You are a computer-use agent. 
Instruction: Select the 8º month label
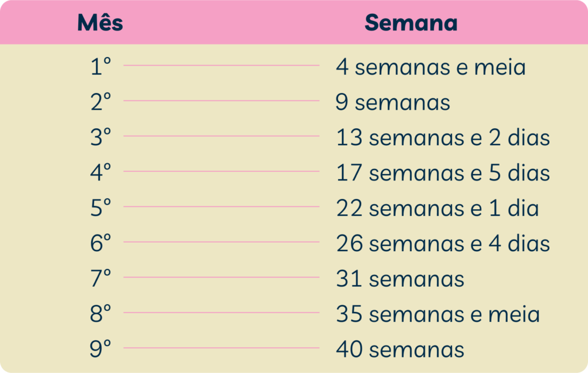(x=101, y=313)
